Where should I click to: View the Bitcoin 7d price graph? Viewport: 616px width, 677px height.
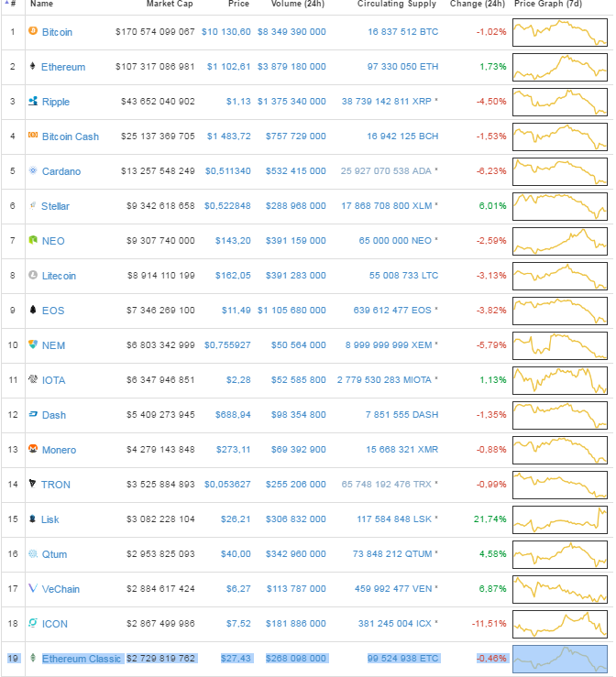(x=559, y=32)
